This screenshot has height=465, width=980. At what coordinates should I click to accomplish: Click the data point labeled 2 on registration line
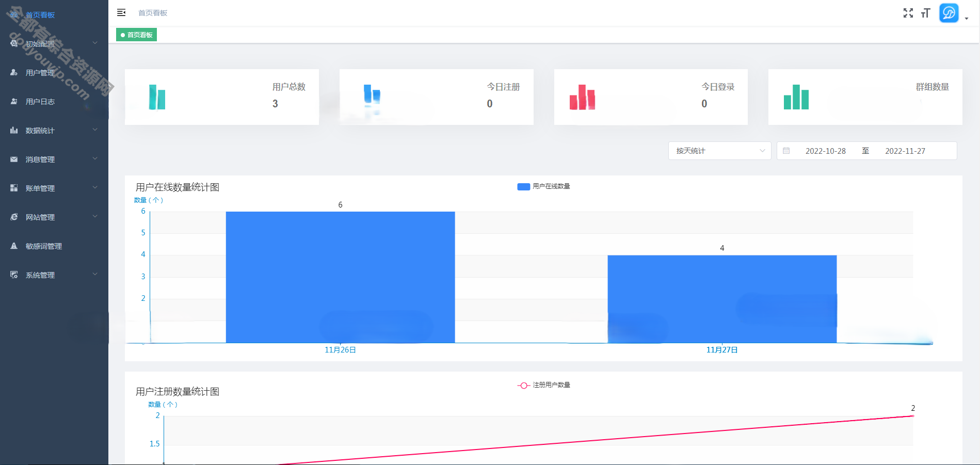click(x=913, y=415)
